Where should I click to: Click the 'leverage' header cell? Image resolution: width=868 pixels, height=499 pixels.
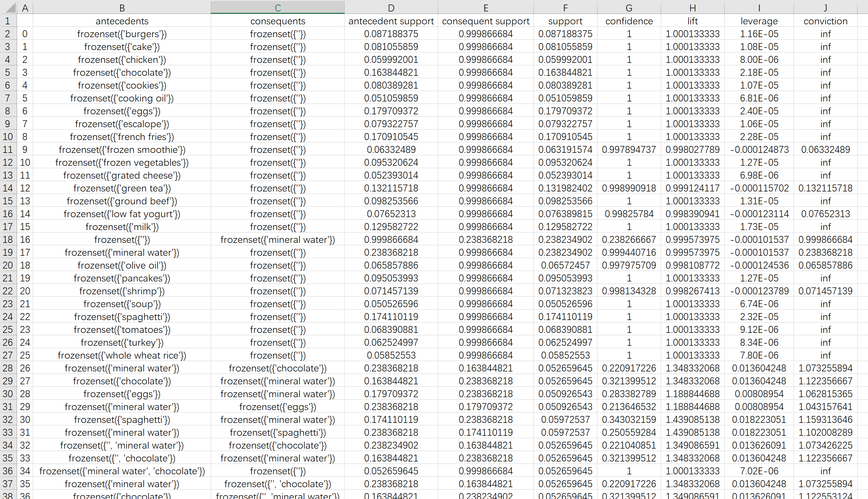pos(759,21)
